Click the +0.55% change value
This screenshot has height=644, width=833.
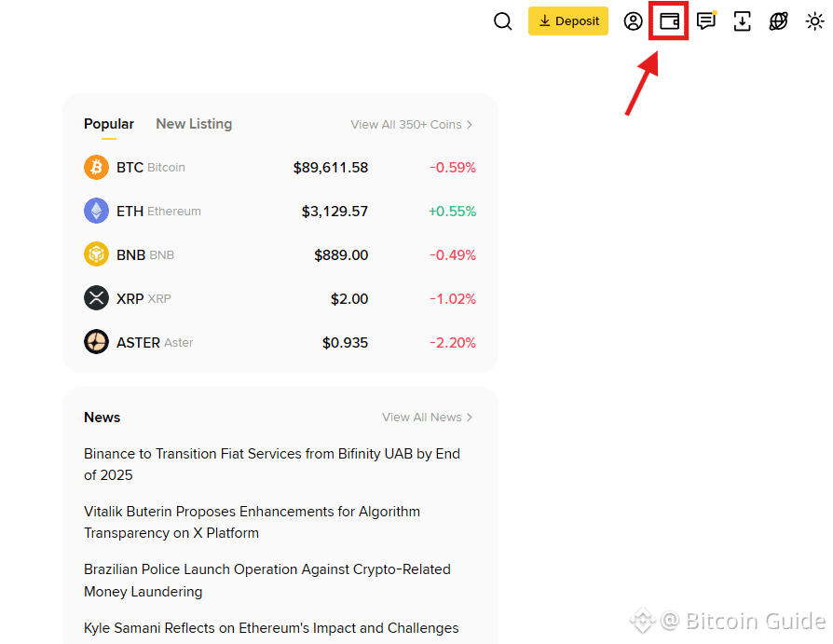[453, 211]
